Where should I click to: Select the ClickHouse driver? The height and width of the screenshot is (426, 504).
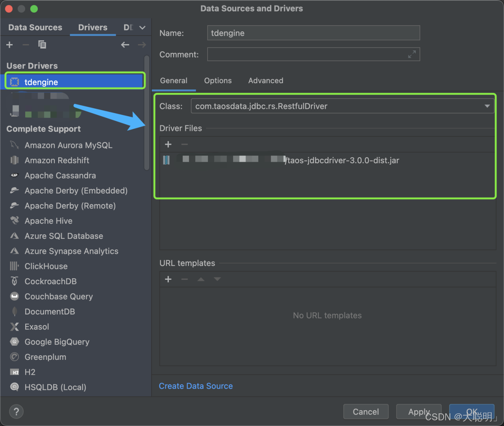[46, 266]
